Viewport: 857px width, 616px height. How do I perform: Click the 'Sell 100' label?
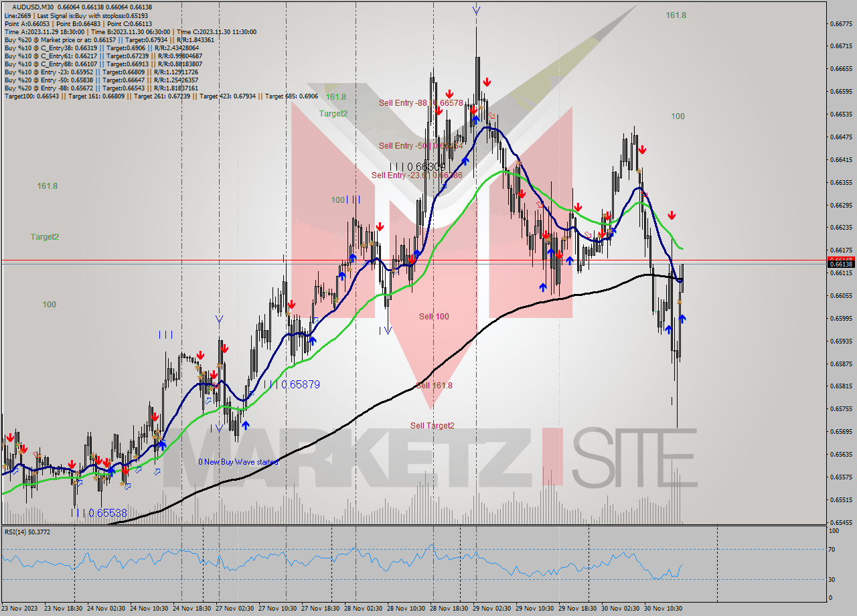[x=434, y=316]
